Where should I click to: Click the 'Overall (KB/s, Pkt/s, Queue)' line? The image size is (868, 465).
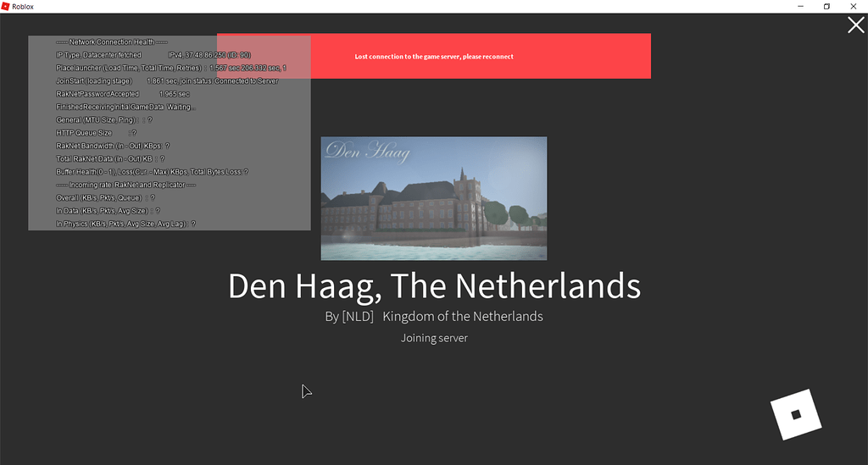point(106,198)
